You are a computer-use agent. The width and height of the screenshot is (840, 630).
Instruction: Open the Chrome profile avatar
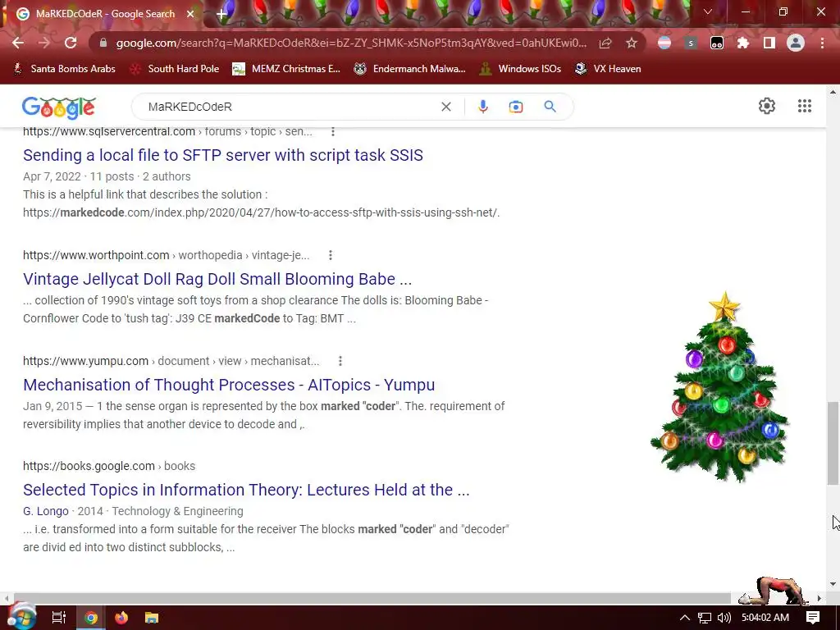pyautogui.click(x=796, y=43)
